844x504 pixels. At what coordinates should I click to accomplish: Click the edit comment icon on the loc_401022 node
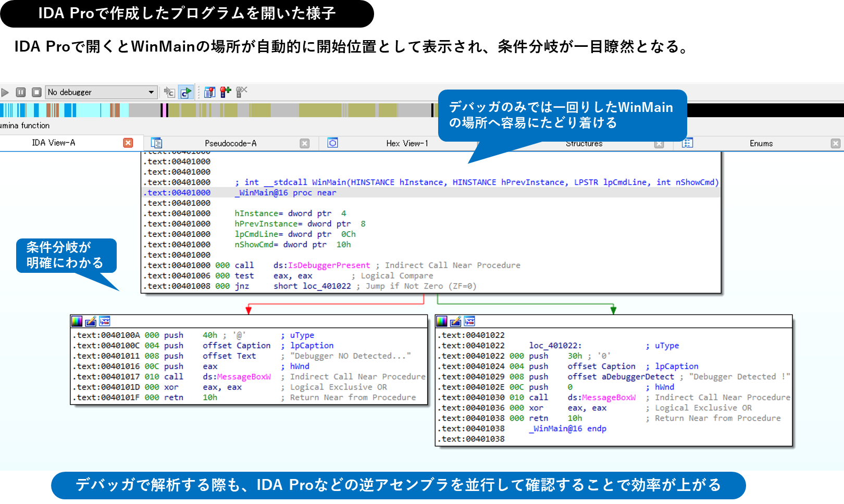click(x=455, y=321)
